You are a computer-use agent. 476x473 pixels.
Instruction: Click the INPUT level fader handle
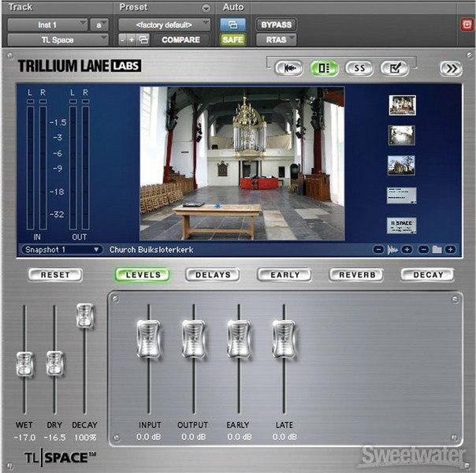[x=148, y=339]
